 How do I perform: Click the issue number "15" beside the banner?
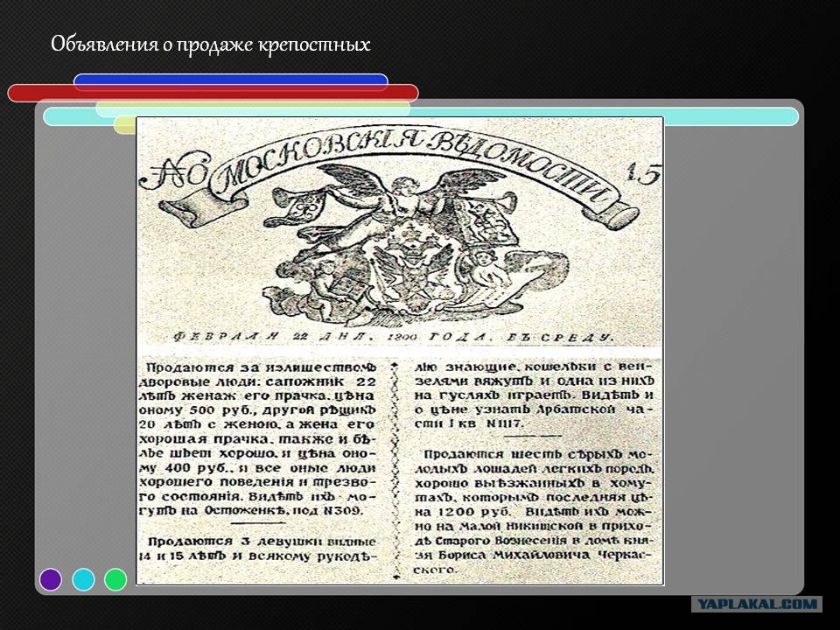643,173
